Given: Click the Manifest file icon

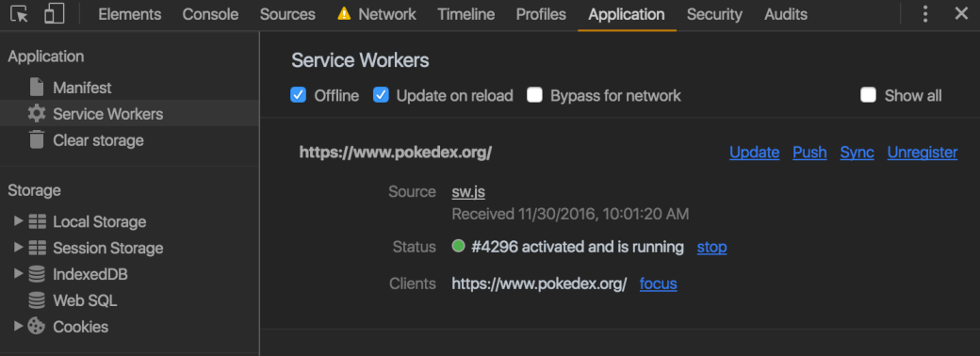Looking at the screenshot, I should tap(37, 88).
